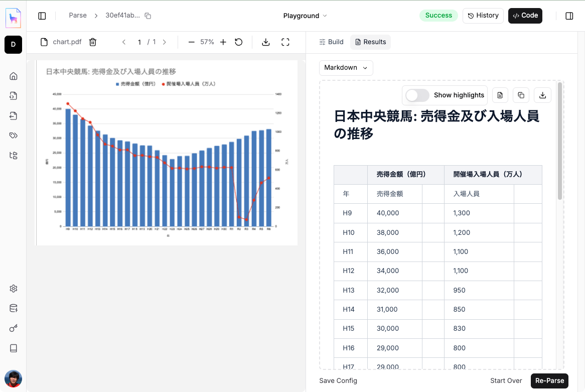Click the 830 table cell
585x392 pixels.
(479, 329)
